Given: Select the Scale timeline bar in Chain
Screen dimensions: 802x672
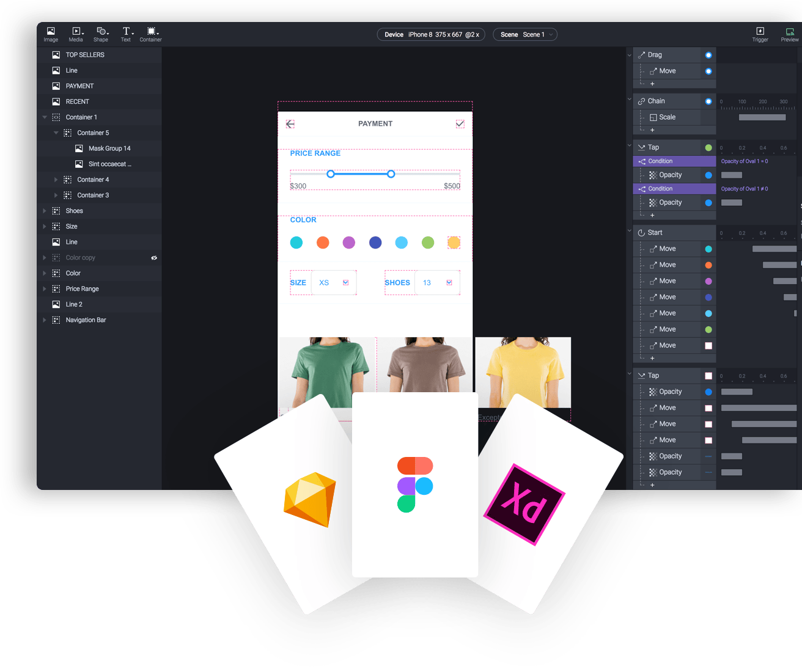Looking at the screenshot, I should [762, 117].
